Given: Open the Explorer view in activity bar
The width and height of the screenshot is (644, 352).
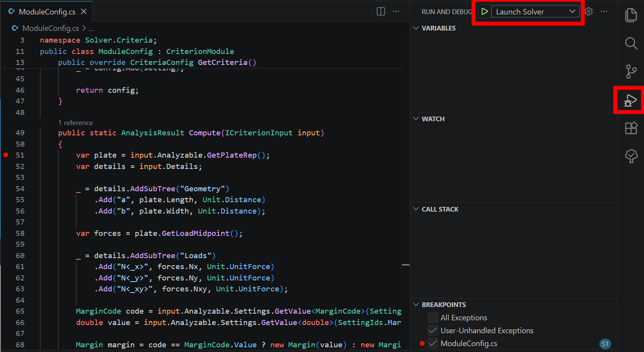Looking at the screenshot, I should point(631,15).
